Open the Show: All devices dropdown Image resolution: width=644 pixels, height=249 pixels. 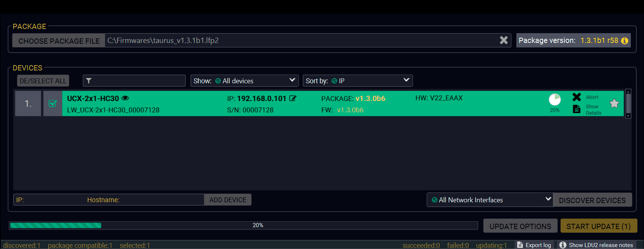pos(244,81)
